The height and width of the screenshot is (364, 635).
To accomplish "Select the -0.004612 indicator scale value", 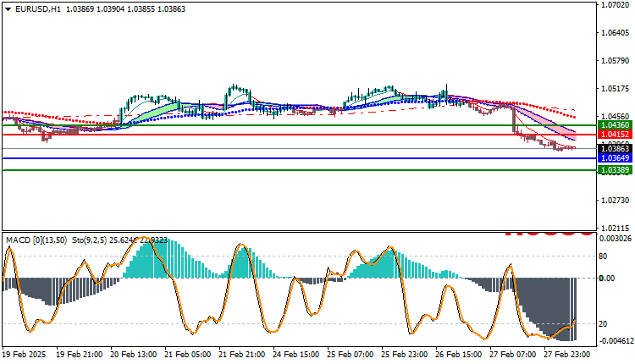I will (x=616, y=341).
